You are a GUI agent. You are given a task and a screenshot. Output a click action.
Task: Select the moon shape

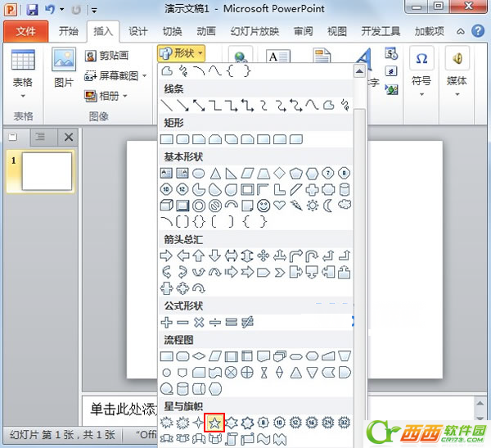coord(328,205)
